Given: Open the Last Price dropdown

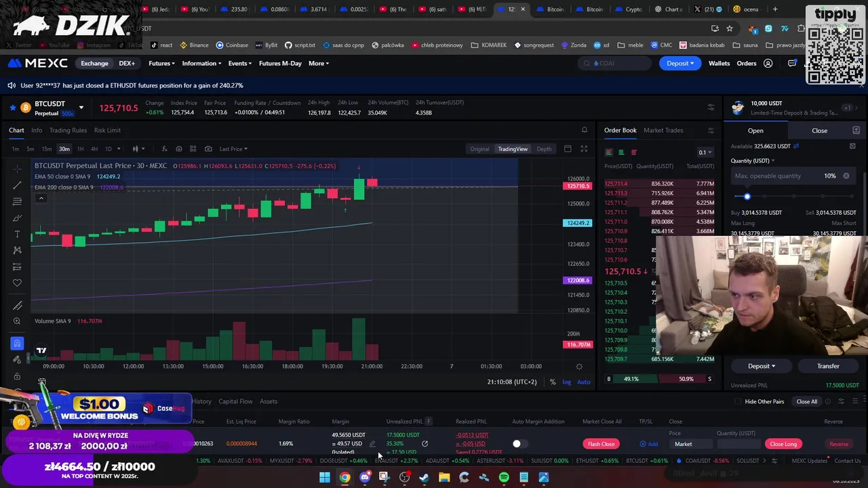Looking at the screenshot, I should (233, 149).
